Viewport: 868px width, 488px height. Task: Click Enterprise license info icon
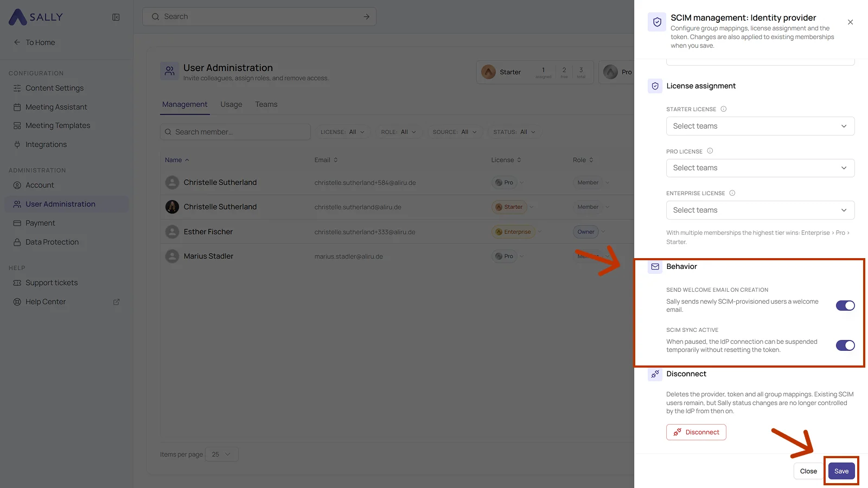[x=732, y=193]
